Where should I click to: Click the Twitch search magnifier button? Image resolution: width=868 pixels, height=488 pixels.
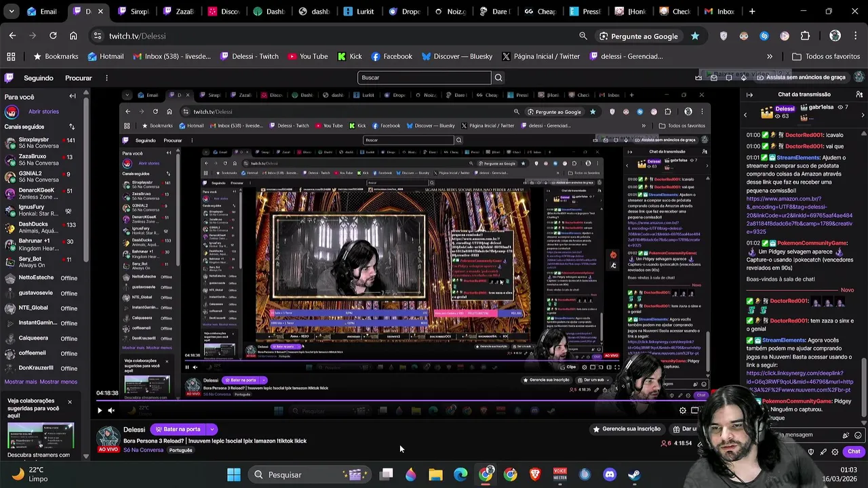coord(498,78)
